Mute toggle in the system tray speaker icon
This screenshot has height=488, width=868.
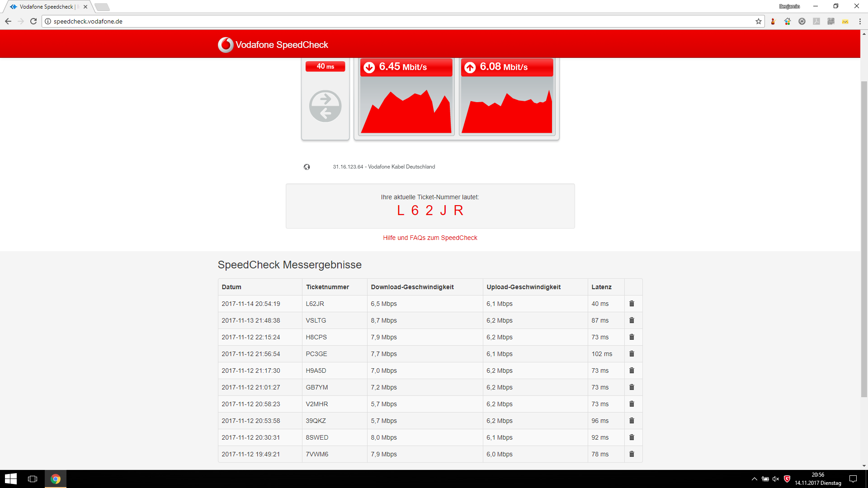[x=776, y=479]
